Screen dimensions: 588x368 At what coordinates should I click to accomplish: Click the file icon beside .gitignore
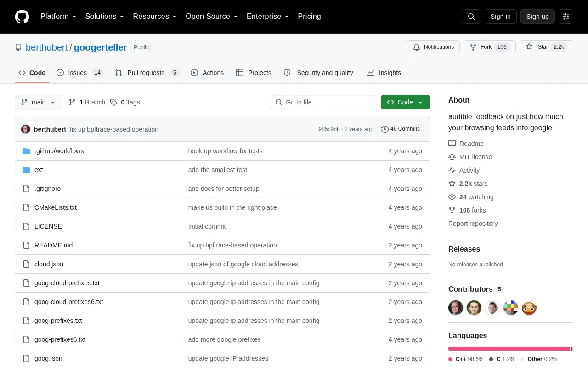tap(26, 189)
